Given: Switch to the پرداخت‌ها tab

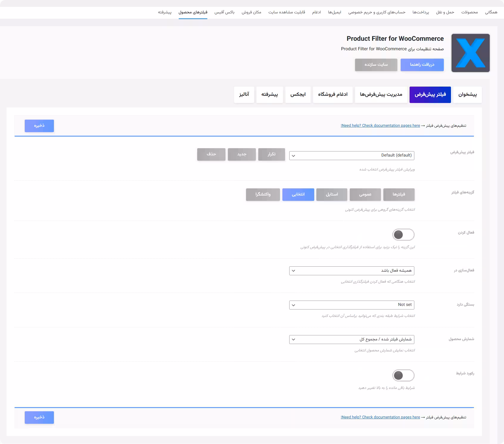Looking at the screenshot, I should coord(421,12).
